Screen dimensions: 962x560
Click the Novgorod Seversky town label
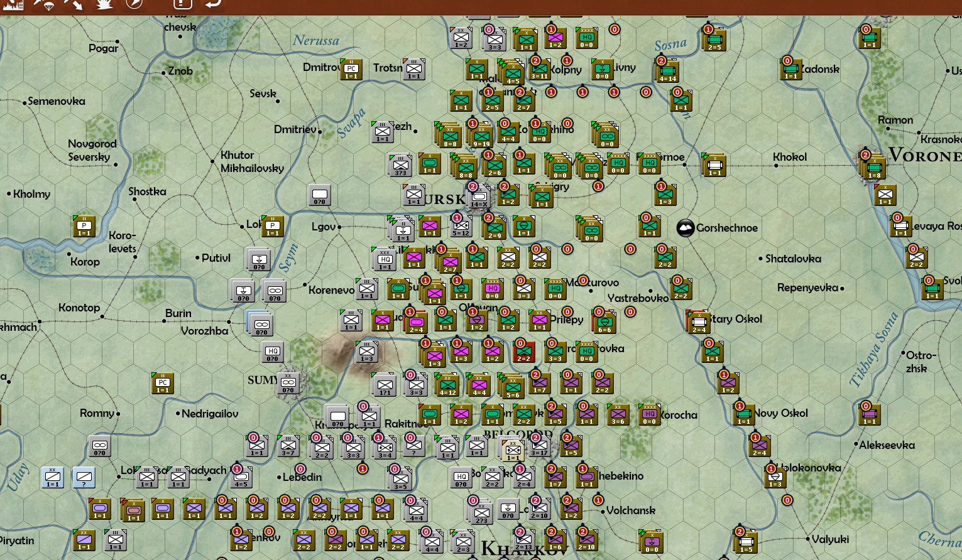92,151
